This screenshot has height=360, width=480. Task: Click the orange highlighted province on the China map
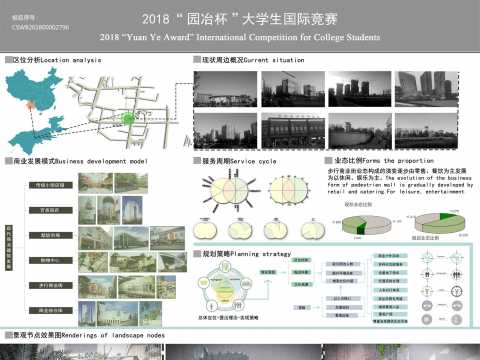coord(31,106)
